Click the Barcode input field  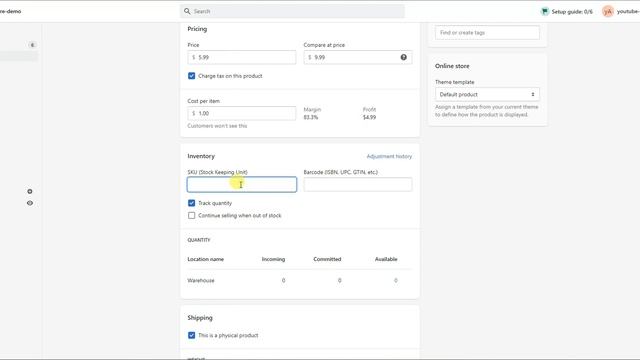coord(358,184)
